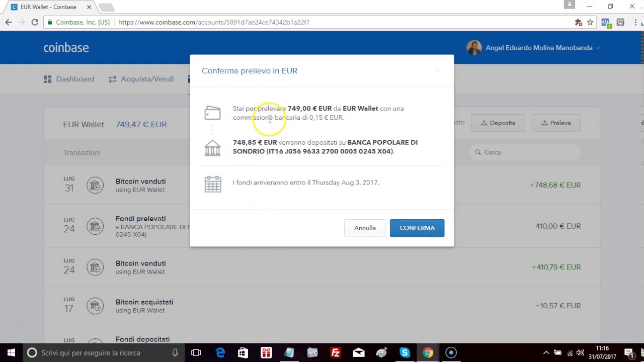Click the blocked plugin puzzle icon in address bar
Screen dimensions: 644x362
579,22
